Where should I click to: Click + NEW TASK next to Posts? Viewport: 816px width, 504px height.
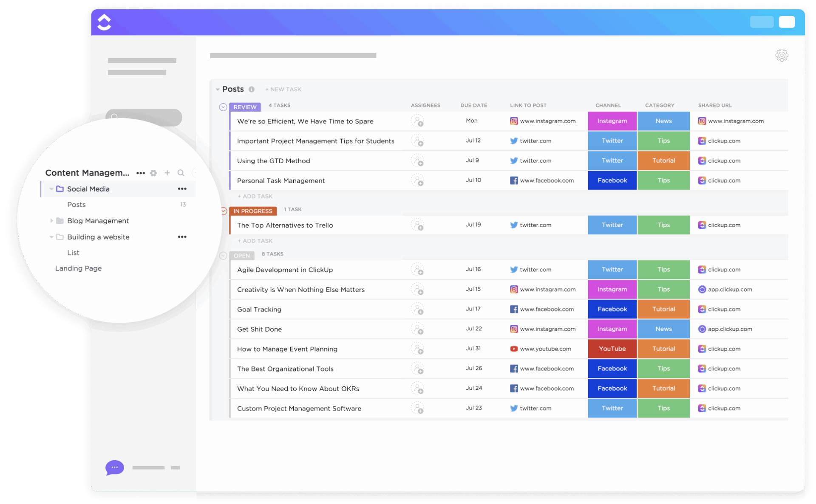tap(283, 89)
